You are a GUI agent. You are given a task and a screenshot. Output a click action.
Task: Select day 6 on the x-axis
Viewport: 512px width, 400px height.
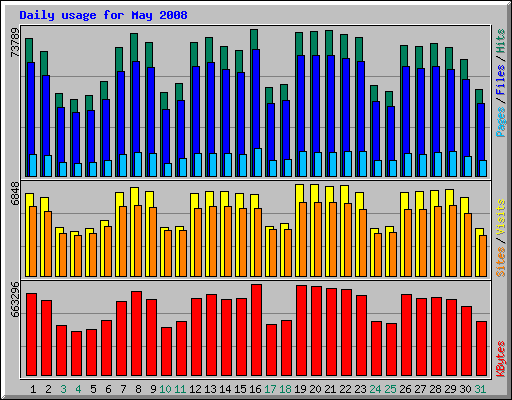[108, 389]
